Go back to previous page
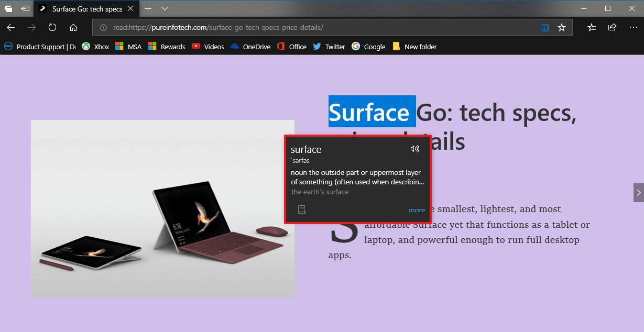This screenshot has width=644, height=332. [x=10, y=27]
